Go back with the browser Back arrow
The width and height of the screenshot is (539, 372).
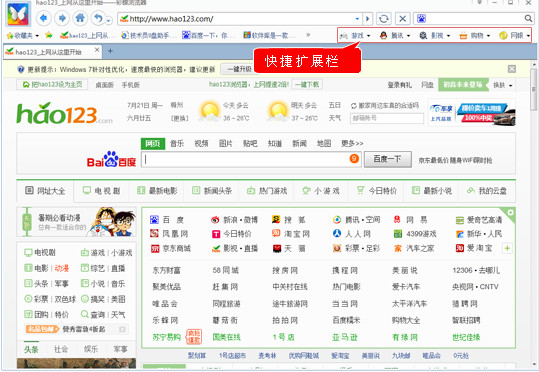[x=43, y=18]
